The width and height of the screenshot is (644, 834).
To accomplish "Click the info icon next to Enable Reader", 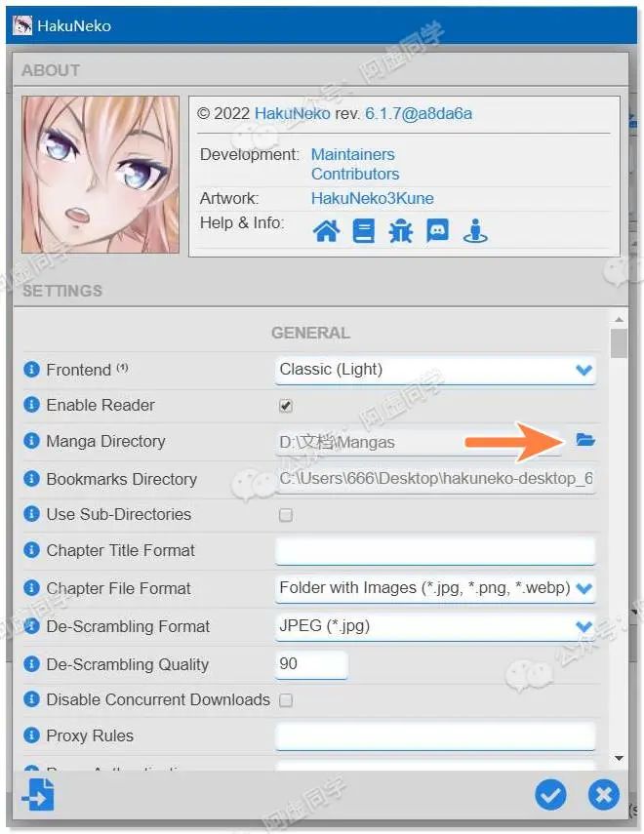I will point(31,405).
